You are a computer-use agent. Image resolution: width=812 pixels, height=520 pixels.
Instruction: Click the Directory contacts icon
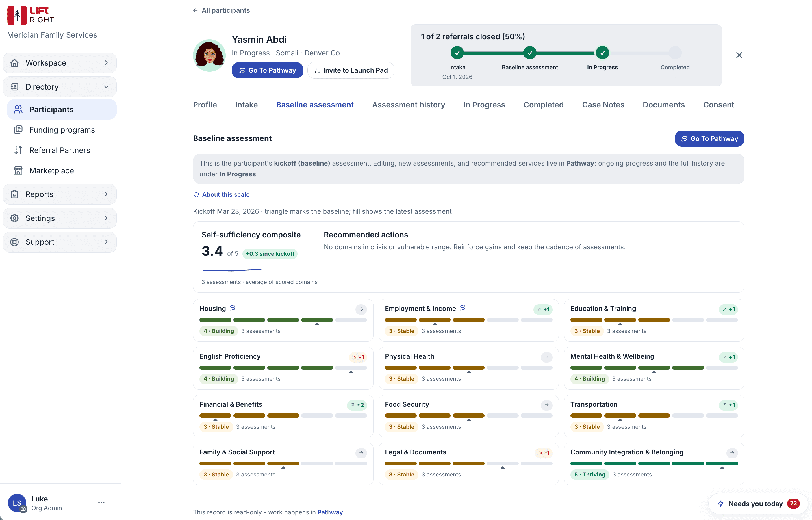14,87
